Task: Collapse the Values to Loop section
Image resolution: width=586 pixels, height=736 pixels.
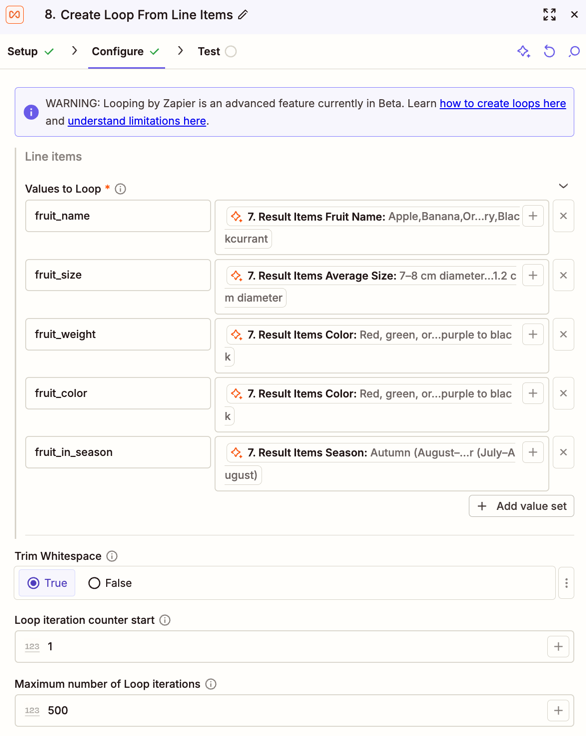Action: point(563,186)
